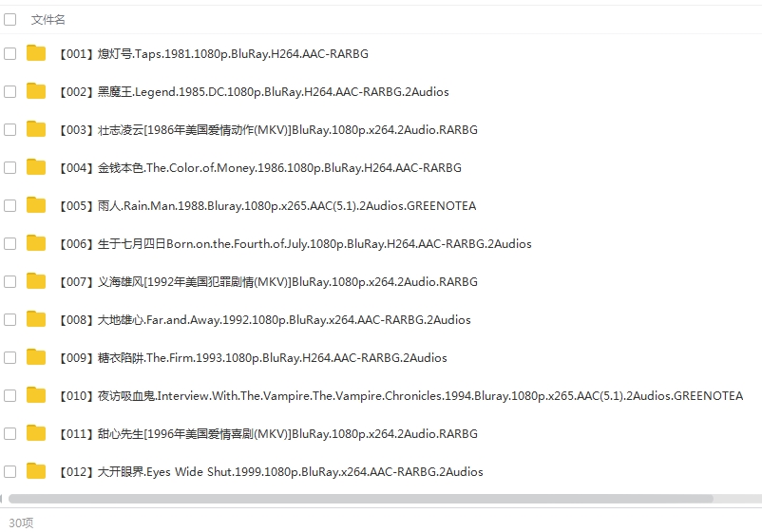Open folder icon for [005] 雨人 Rain Man
Screen dimensions: 762x532
pyautogui.click(x=36, y=205)
